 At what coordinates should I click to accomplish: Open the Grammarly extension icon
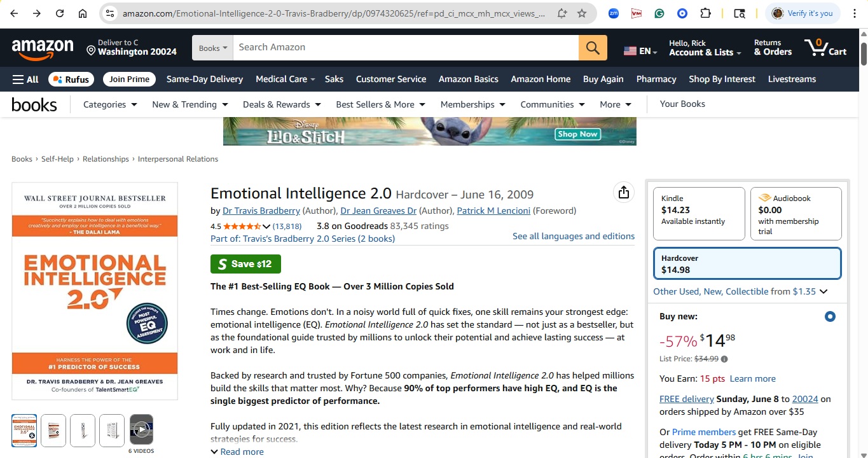pyautogui.click(x=659, y=13)
